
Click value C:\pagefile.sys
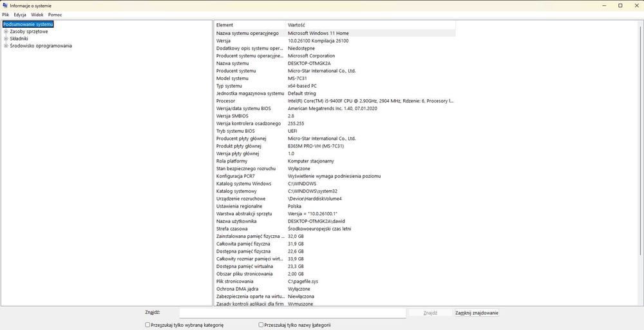tap(303, 282)
